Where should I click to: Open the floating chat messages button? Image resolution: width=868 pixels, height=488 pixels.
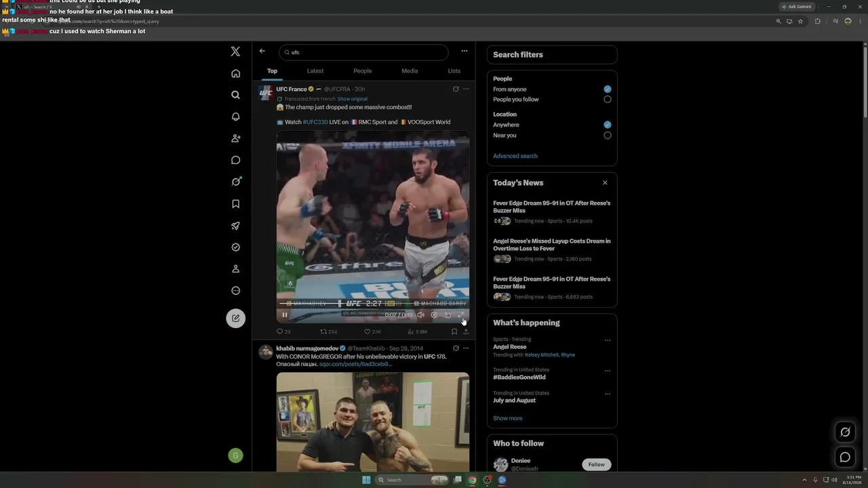tap(845, 457)
